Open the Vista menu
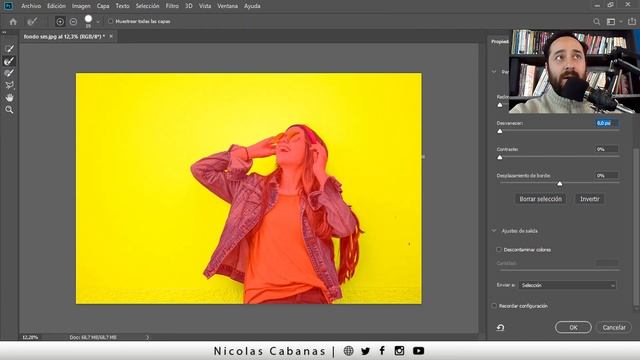The width and height of the screenshot is (640, 360). click(x=205, y=6)
